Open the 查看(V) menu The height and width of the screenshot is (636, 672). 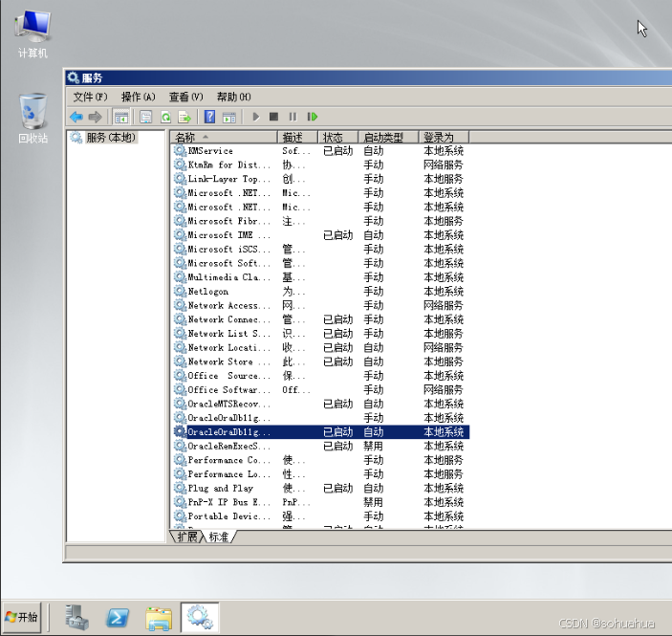coord(185,97)
